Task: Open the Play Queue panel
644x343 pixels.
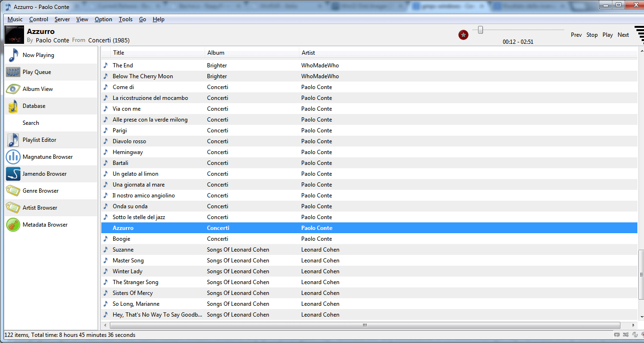Action: click(x=51, y=72)
